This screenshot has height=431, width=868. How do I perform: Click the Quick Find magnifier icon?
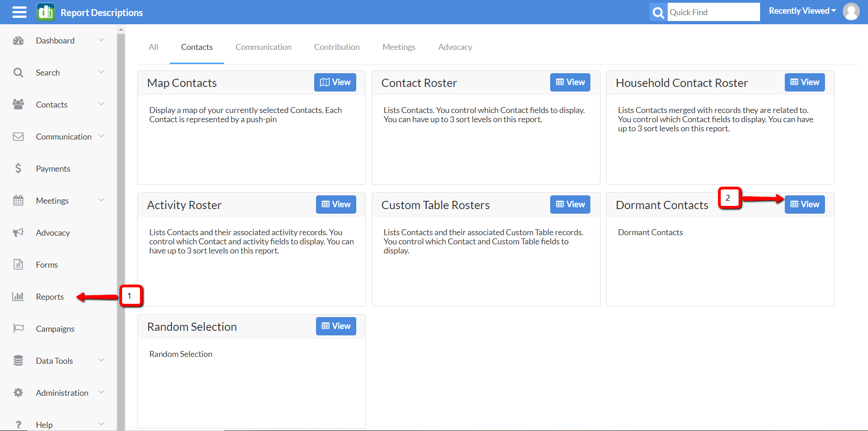pyautogui.click(x=659, y=12)
